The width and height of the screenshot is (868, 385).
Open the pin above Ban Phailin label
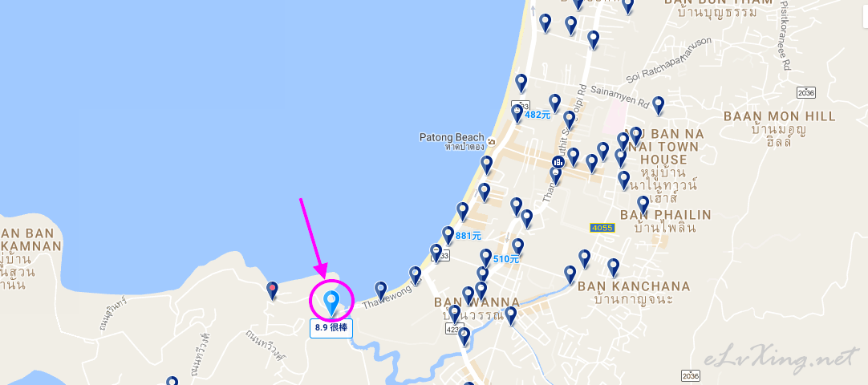(643, 205)
